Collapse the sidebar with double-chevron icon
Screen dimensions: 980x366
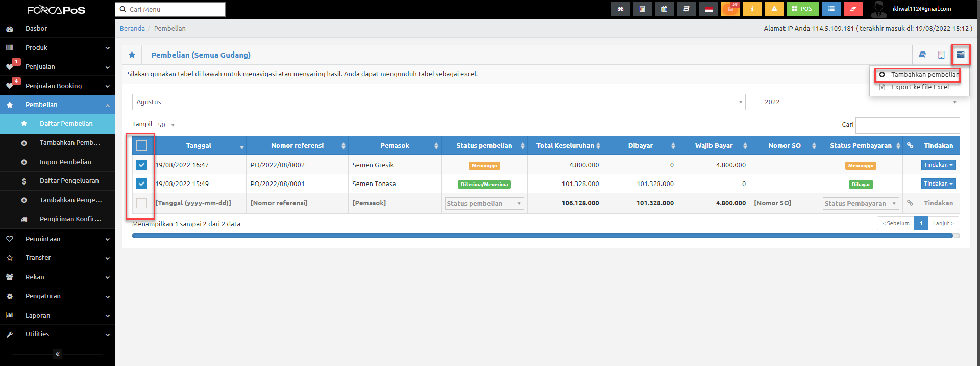coord(58,354)
